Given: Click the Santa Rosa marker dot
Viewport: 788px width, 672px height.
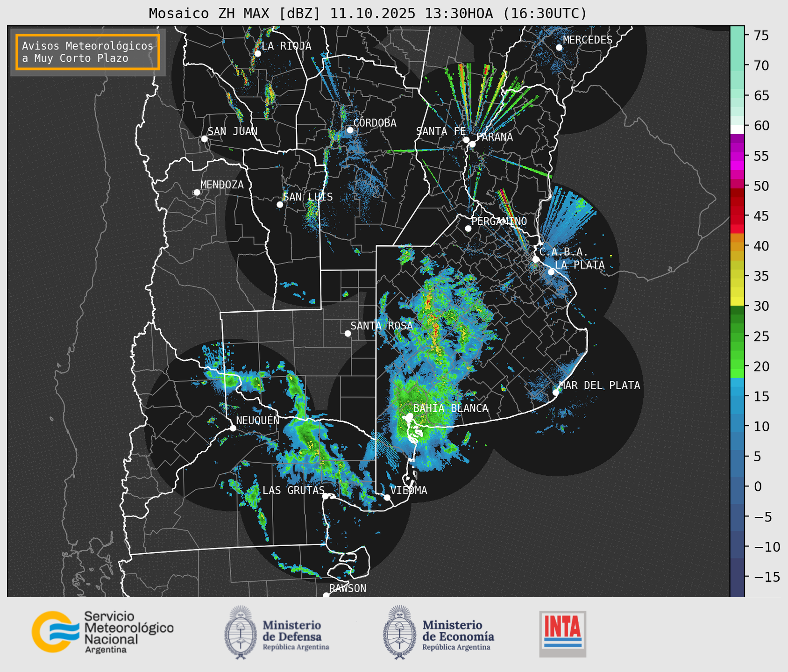Looking at the screenshot, I should pos(348,333).
